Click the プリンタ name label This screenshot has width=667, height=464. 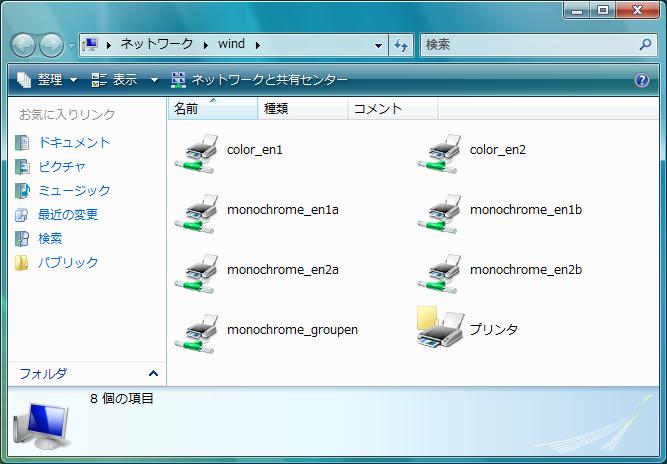tap(494, 329)
